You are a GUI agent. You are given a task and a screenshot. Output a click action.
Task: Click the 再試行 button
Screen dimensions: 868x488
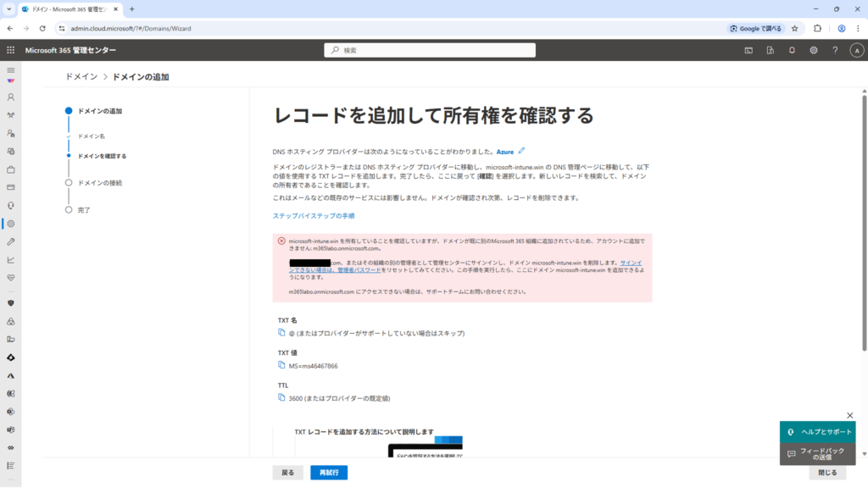328,473
